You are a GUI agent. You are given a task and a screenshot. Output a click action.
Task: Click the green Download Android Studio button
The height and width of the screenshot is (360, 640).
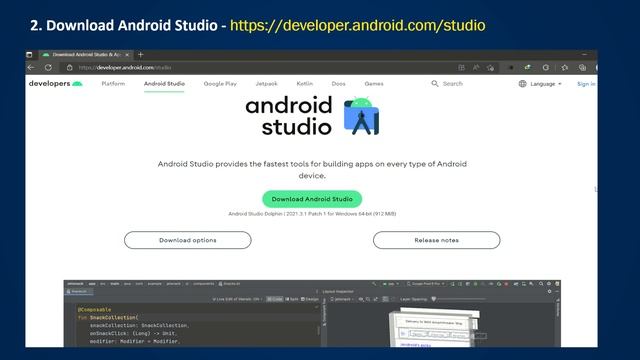(x=312, y=199)
